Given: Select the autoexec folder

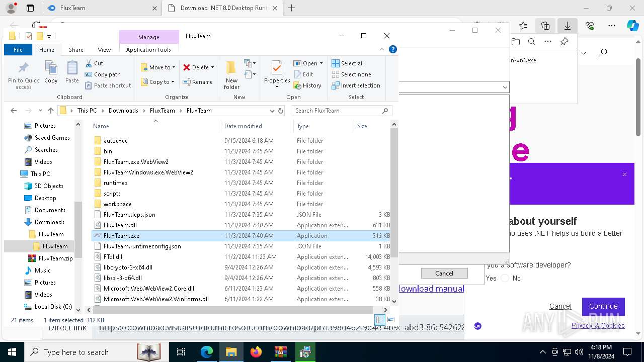Looking at the screenshot, I should (x=116, y=141).
